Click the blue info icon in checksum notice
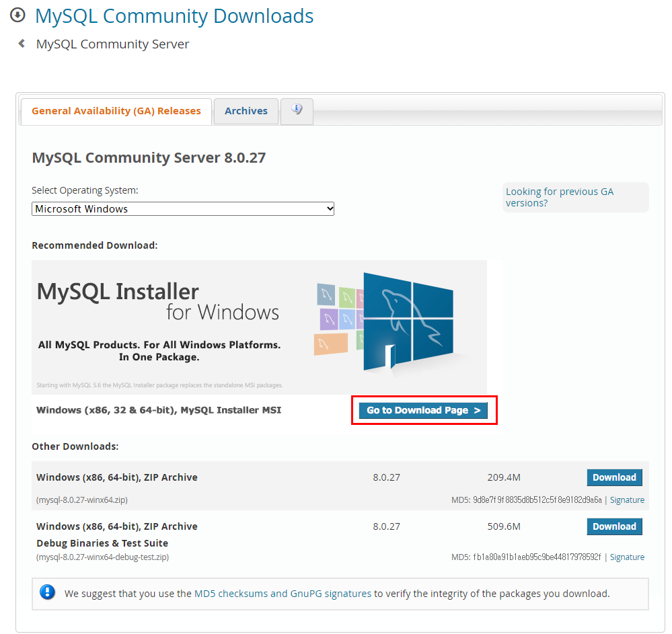Image resolution: width=672 pixels, height=634 pixels. (47, 592)
